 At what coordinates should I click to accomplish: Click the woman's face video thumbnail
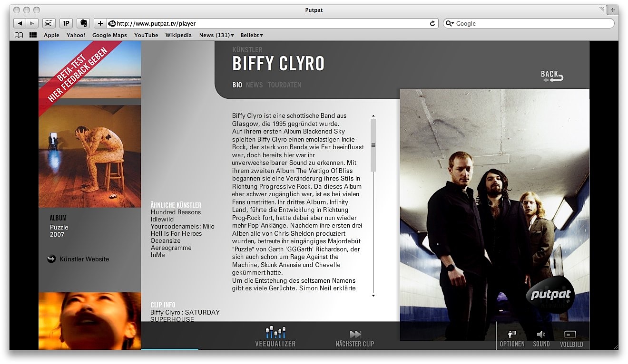pyautogui.click(x=90, y=321)
